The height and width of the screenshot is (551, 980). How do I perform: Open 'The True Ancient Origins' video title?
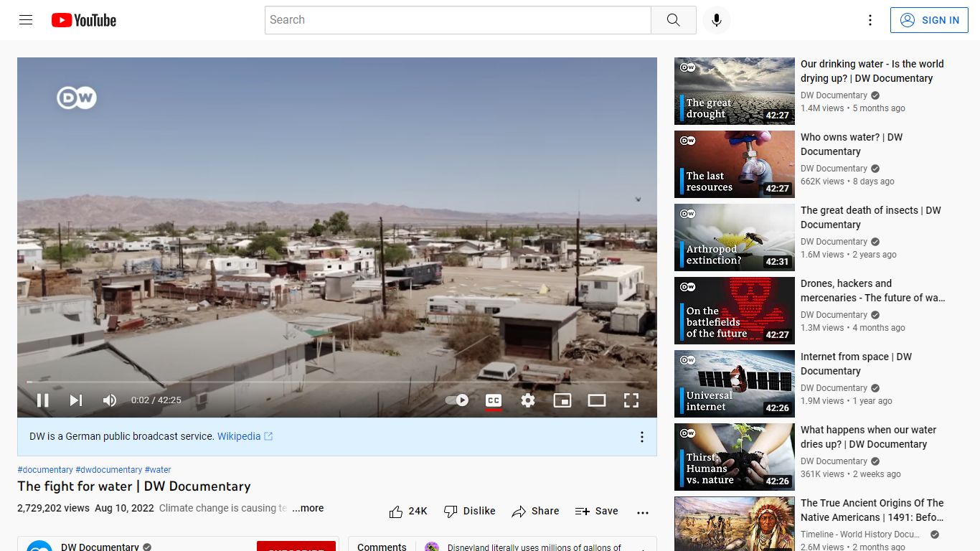click(872, 510)
